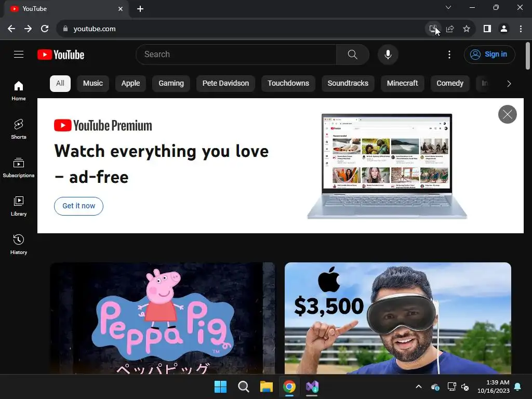532x399 pixels.
Task: Click the page vertical scrollbar
Action: click(x=528, y=56)
